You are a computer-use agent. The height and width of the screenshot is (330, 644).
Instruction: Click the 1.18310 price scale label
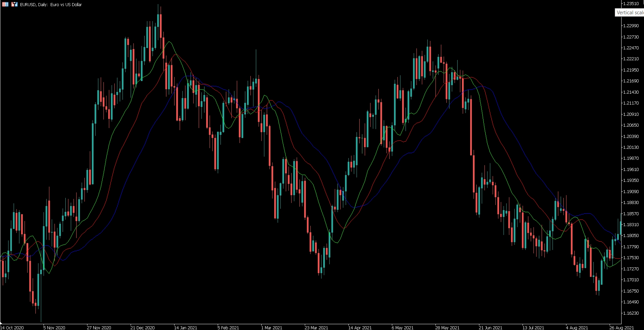click(x=631, y=225)
